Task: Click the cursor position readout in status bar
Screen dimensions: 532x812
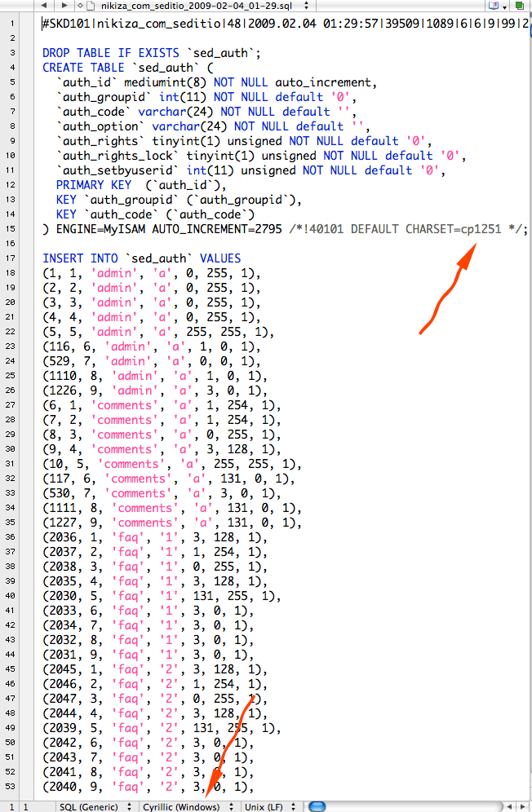Action: coord(16,806)
